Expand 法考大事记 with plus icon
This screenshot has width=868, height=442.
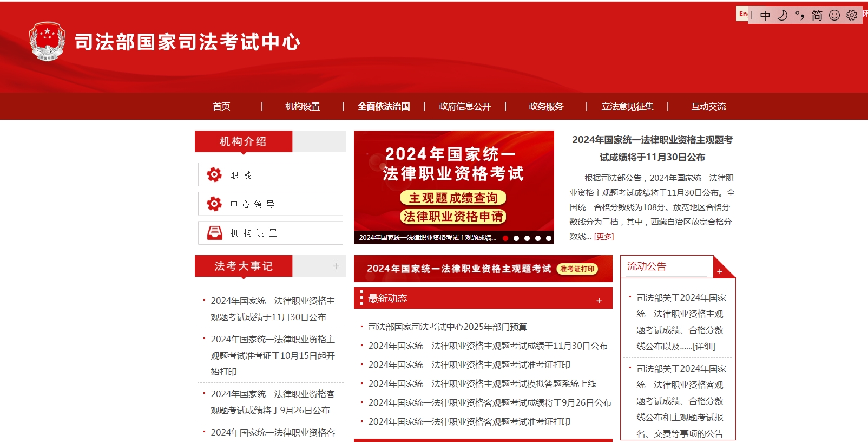coord(336,266)
